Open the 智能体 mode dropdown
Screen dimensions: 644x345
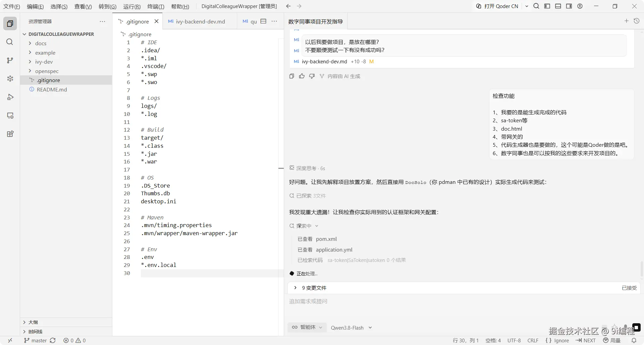pos(307,327)
